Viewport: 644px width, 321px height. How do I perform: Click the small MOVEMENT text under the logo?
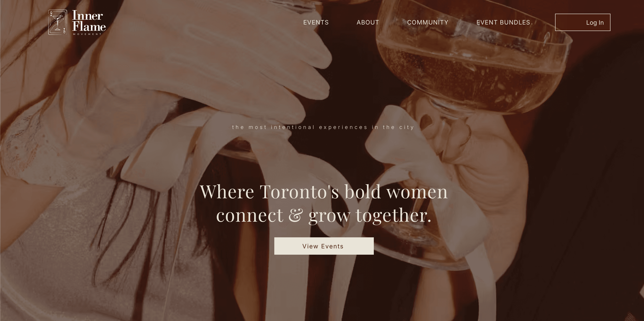[x=87, y=34]
